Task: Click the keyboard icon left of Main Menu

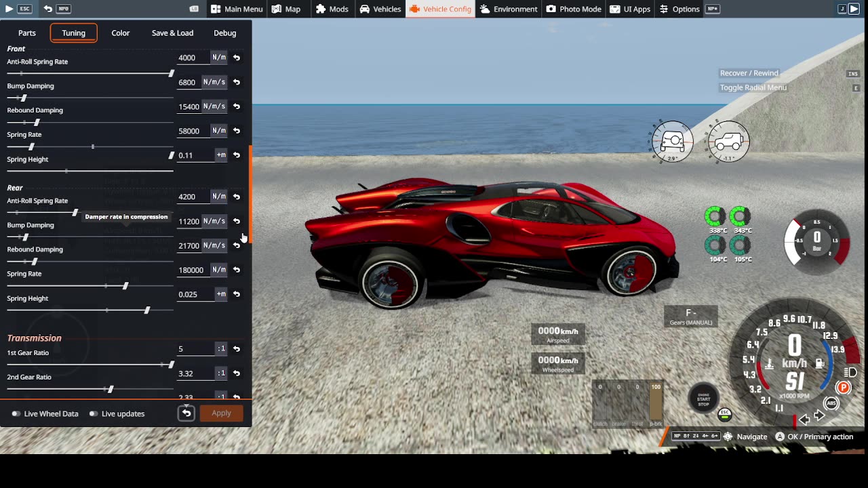Action: pos(194,9)
